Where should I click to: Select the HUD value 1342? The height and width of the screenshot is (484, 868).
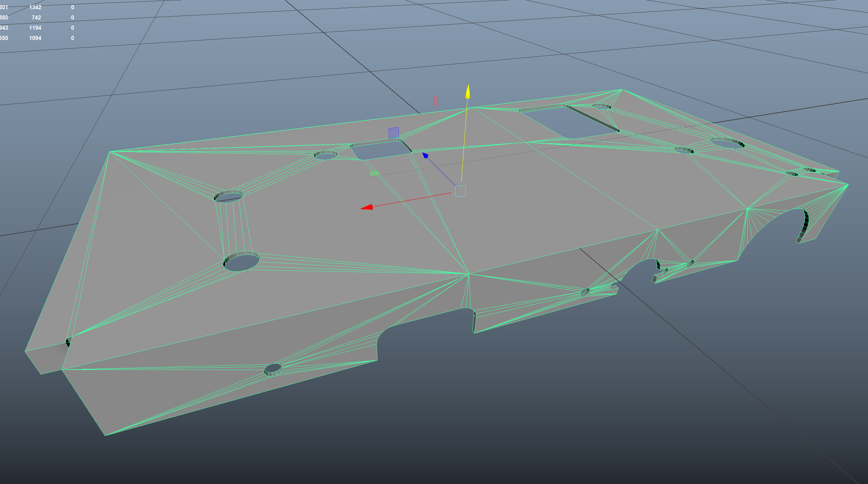35,7
